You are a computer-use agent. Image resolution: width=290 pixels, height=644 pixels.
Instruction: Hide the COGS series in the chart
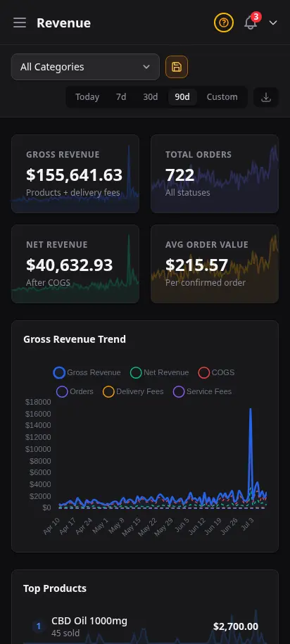[217, 372]
